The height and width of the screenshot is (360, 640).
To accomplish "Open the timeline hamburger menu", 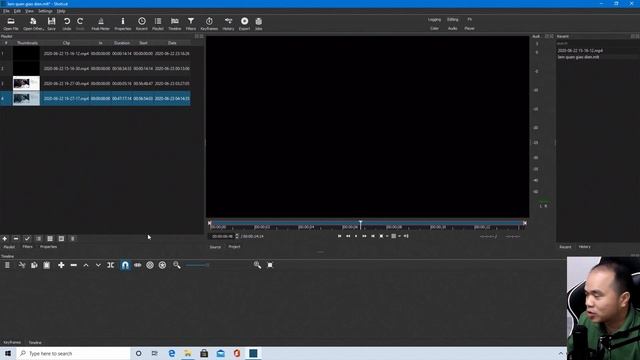I will [x=7, y=265].
